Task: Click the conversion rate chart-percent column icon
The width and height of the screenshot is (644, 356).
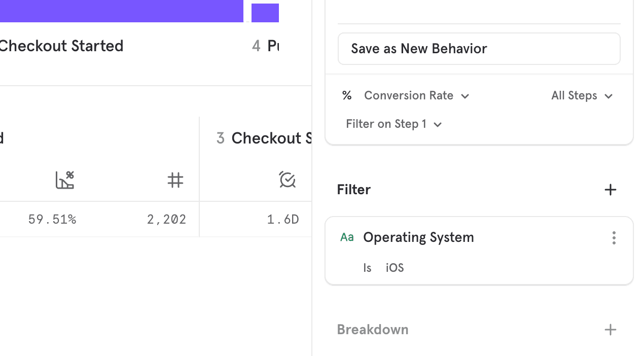Action: pyautogui.click(x=64, y=180)
